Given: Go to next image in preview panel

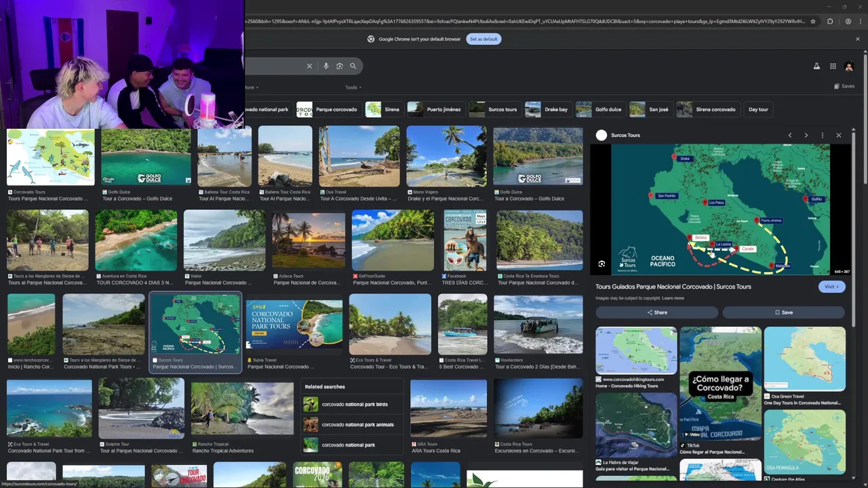Looking at the screenshot, I should point(806,136).
